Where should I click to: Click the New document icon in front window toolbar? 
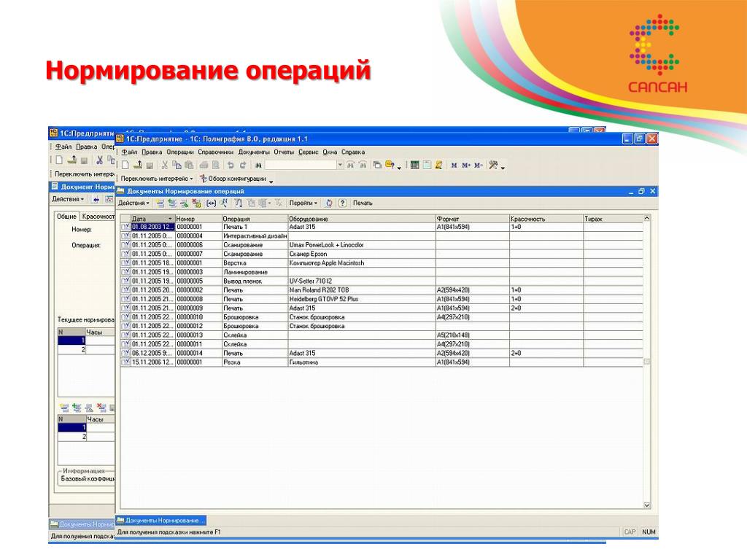click(125, 166)
